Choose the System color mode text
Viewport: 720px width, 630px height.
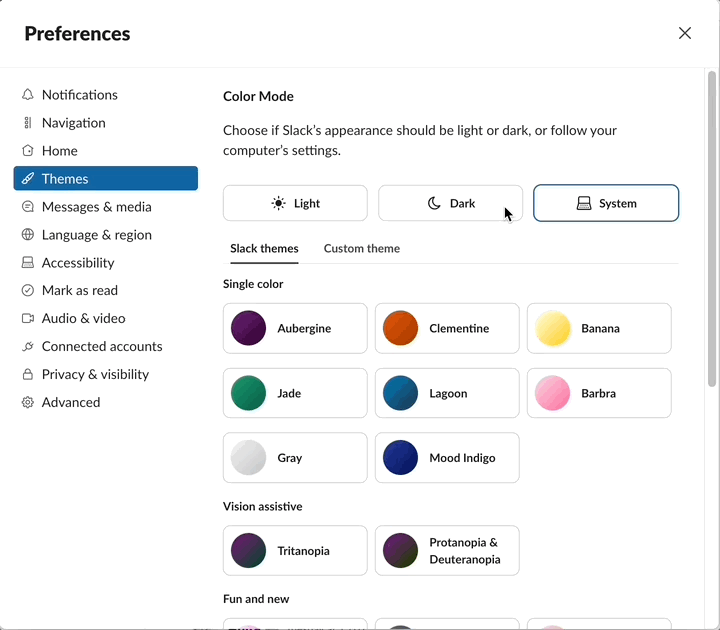click(618, 203)
